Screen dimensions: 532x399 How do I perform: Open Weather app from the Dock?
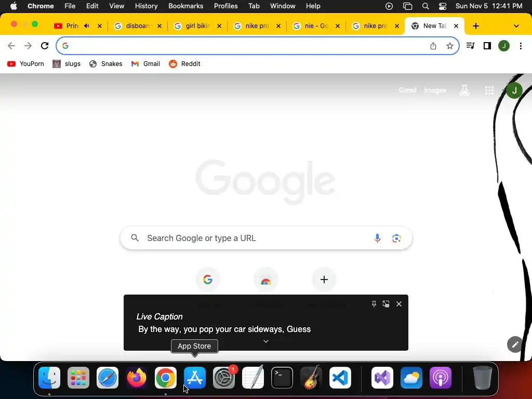(x=411, y=378)
